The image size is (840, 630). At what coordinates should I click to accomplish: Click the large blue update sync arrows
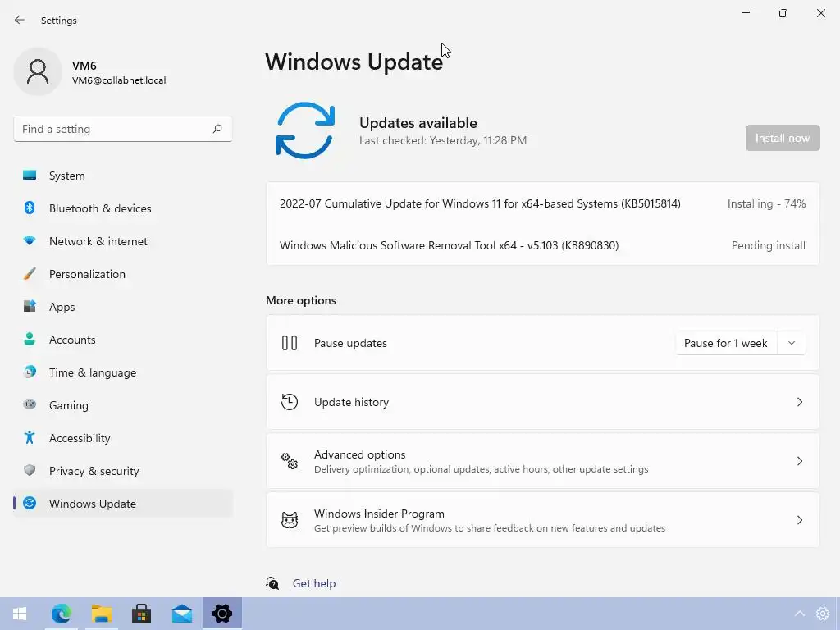coord(305,130)
